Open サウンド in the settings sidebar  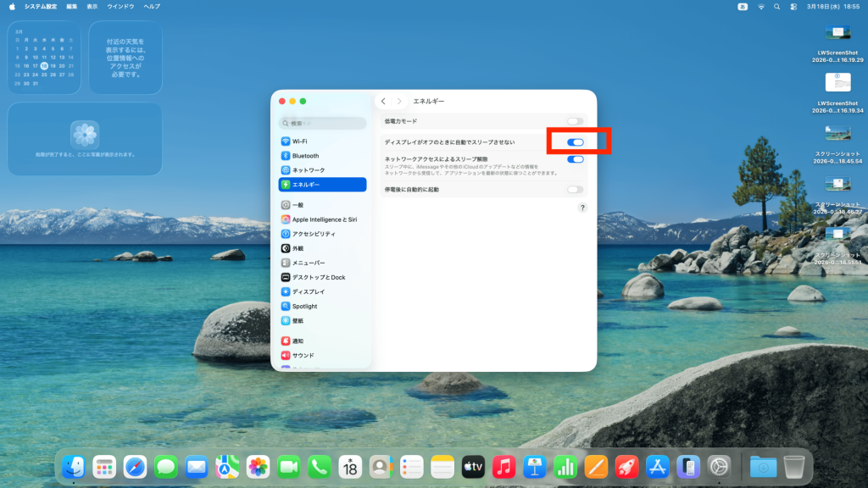coord(322,355)
